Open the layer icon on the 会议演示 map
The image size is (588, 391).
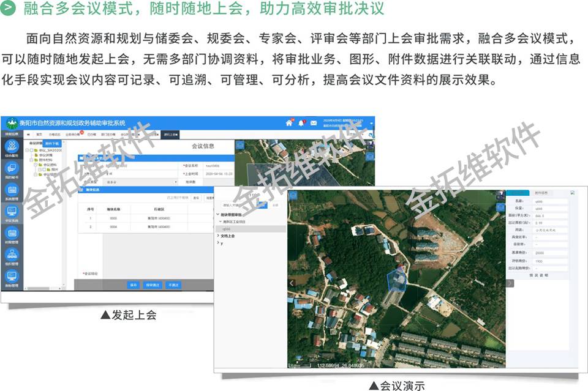tap(293, 195)
